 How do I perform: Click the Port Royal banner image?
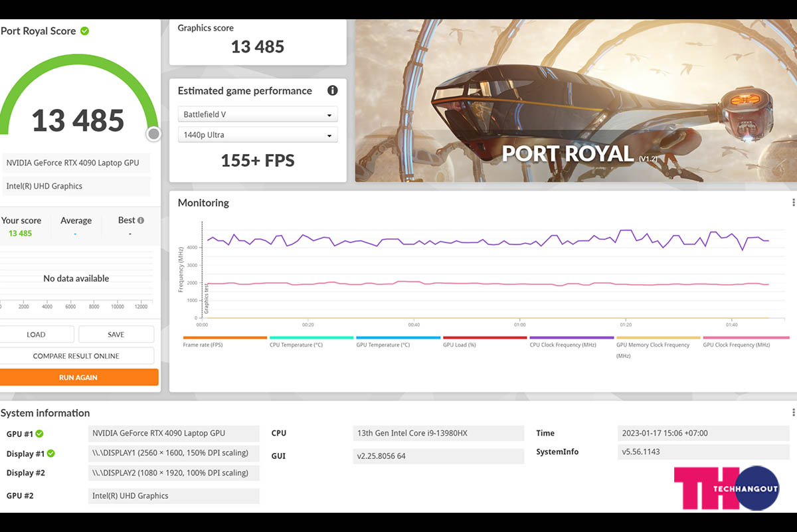point(576,100)
